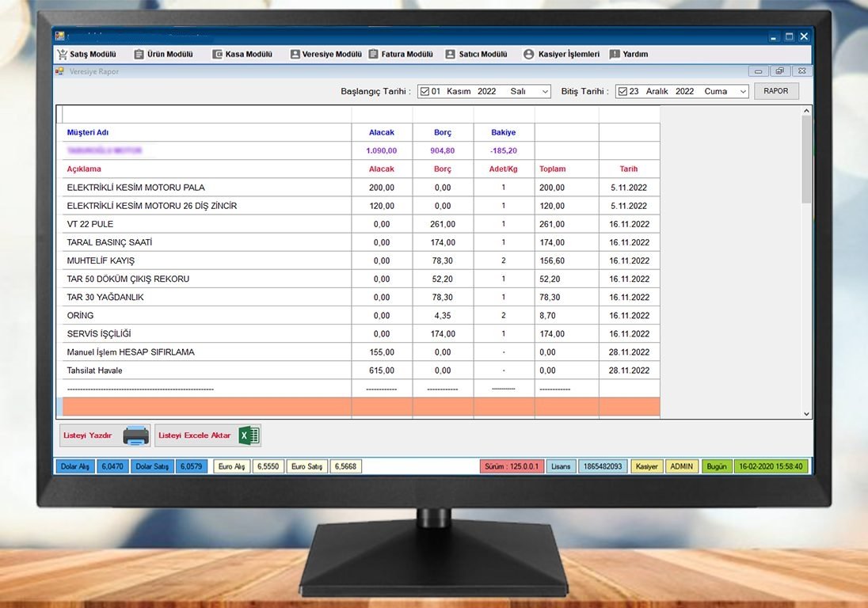Screen dimensions: 868x608
Task: Click the Sürüm : 125.0.0.1 status field
Action: (512, 466)
